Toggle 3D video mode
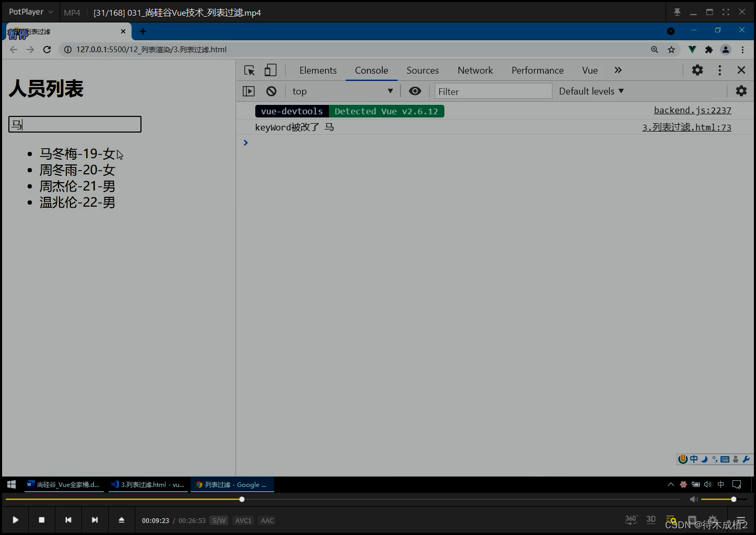This screenshot has width=756, height=535. click(x=651, y=519)
